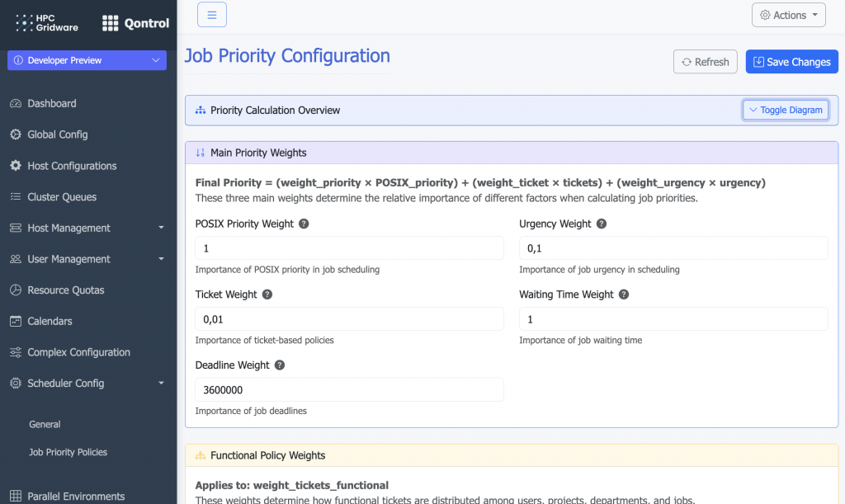Open the Actions dropdown menu

point(788,14)
